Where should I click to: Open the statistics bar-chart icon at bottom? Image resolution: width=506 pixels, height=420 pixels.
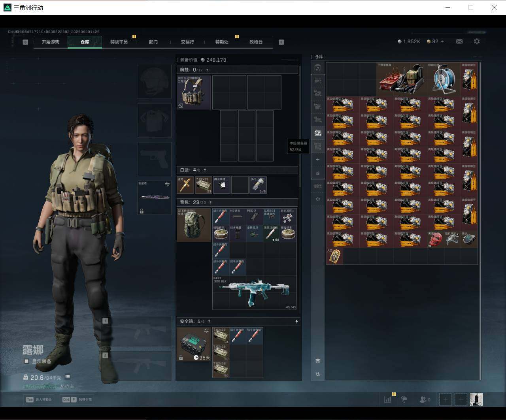coord(387,399)
